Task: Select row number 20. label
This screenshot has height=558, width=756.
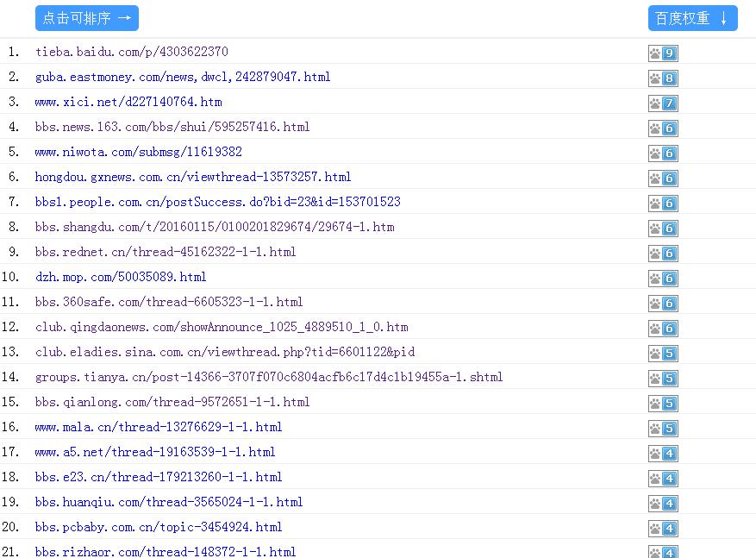Action: click(x=10, y=527)
